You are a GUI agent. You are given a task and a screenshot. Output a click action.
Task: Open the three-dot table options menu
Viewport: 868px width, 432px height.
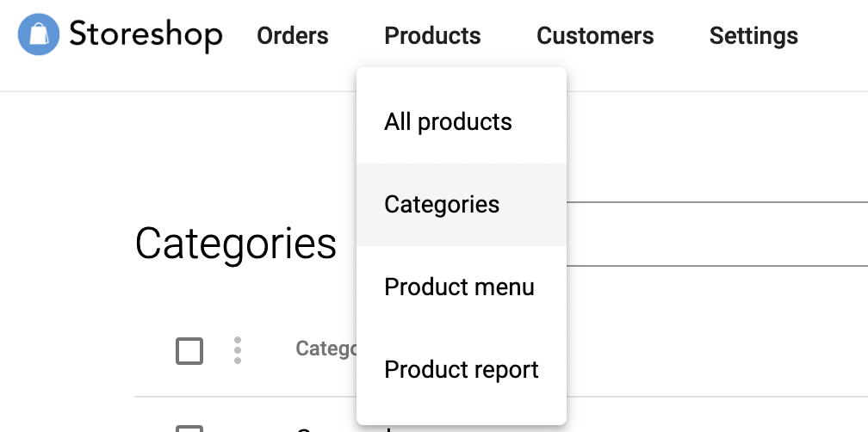pyautogui.click(x=238, y=350)
